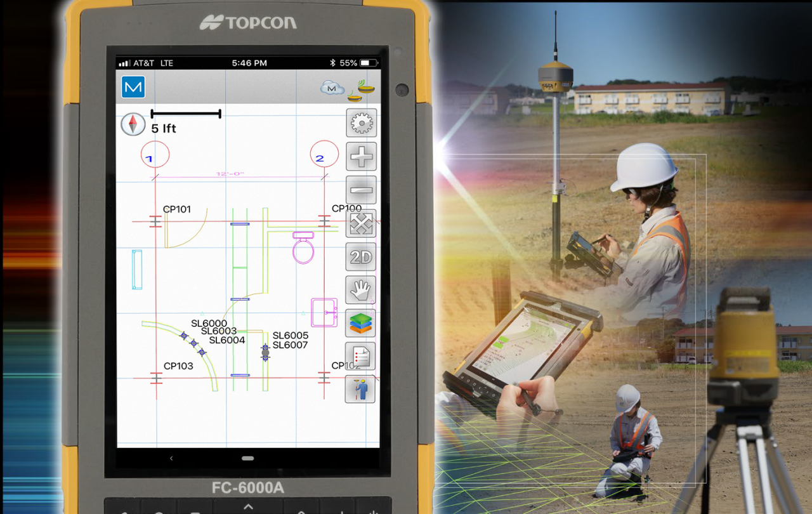Image resolution: width=812 pixels, height=514 pixels.
Task: Zoom out with the minus button
Action: click(361, 190)
